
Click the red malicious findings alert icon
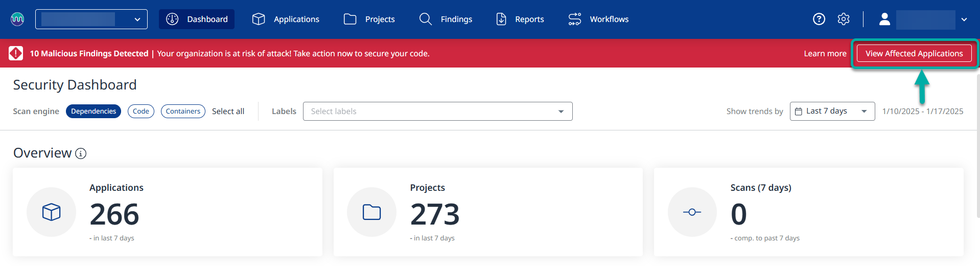pyautogui.click(x=16, y=53)
